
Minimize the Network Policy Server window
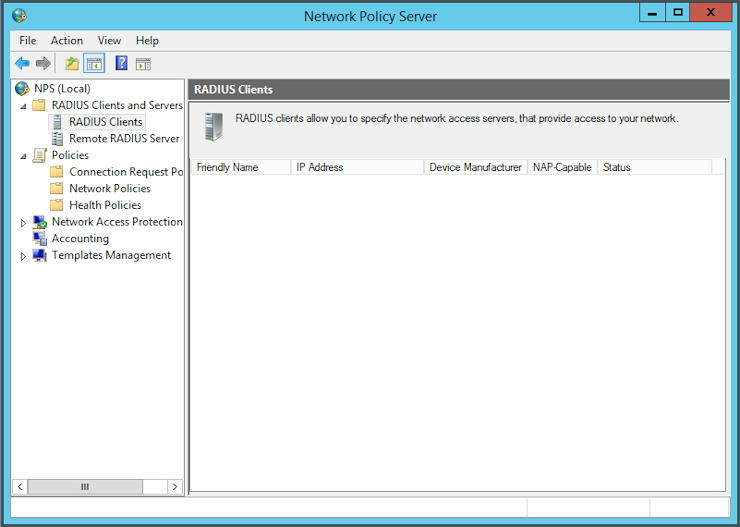(652, 13)
